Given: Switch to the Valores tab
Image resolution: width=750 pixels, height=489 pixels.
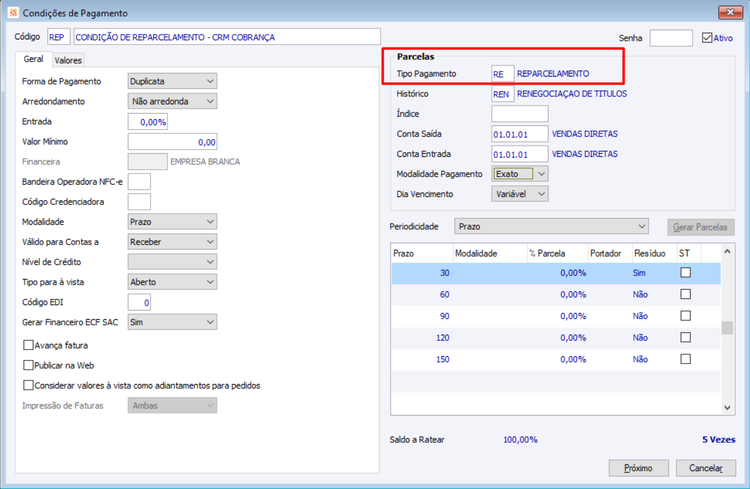Looking at the screenshot, I should pyautogui.click(x=68, y=60).
